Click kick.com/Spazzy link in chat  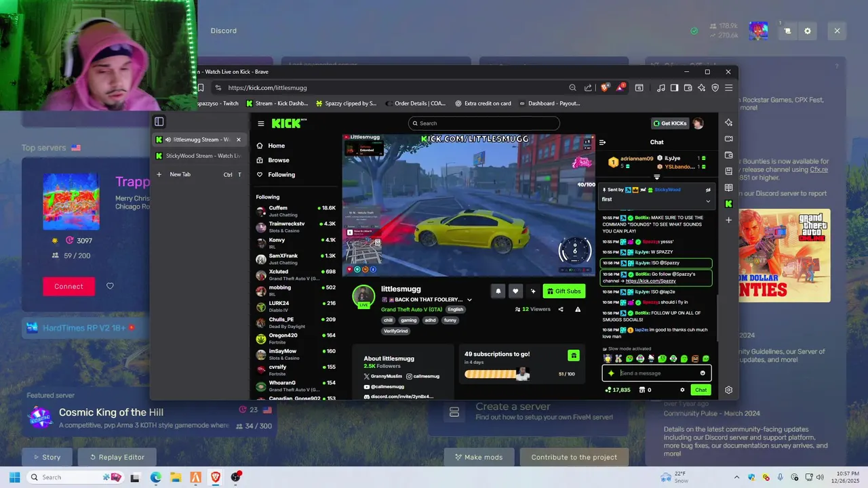point(650,281)
